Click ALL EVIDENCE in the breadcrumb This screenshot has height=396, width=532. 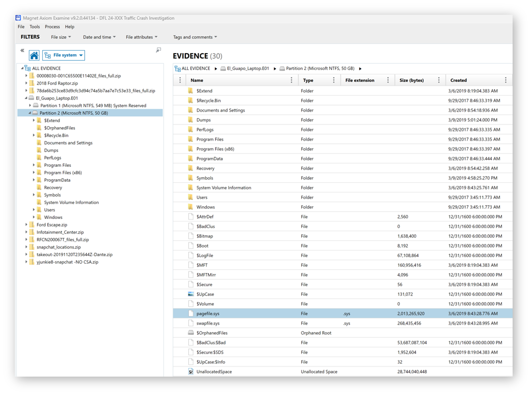click(x=196, y=68)
